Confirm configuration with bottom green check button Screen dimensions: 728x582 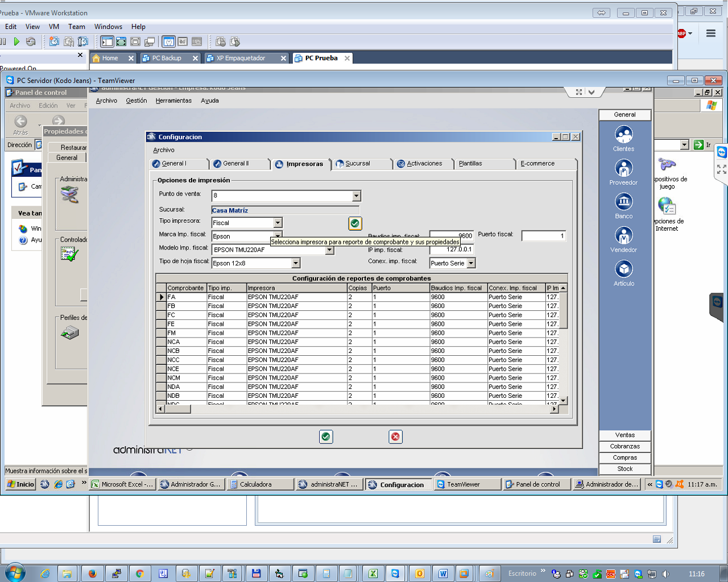click(x=326, y=436)
